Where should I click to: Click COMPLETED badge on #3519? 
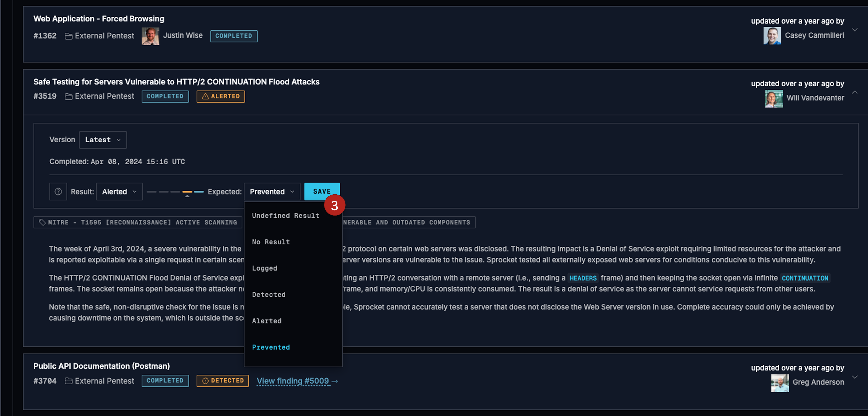pyautogui.click(x=165, y=97)
